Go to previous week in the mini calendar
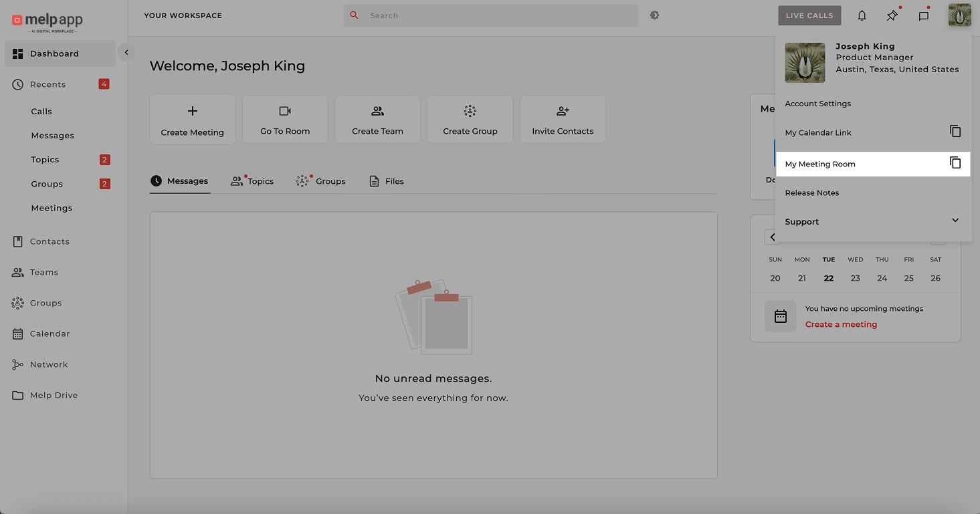Screen dimensions: 980x514 click(x=773, y=237)
